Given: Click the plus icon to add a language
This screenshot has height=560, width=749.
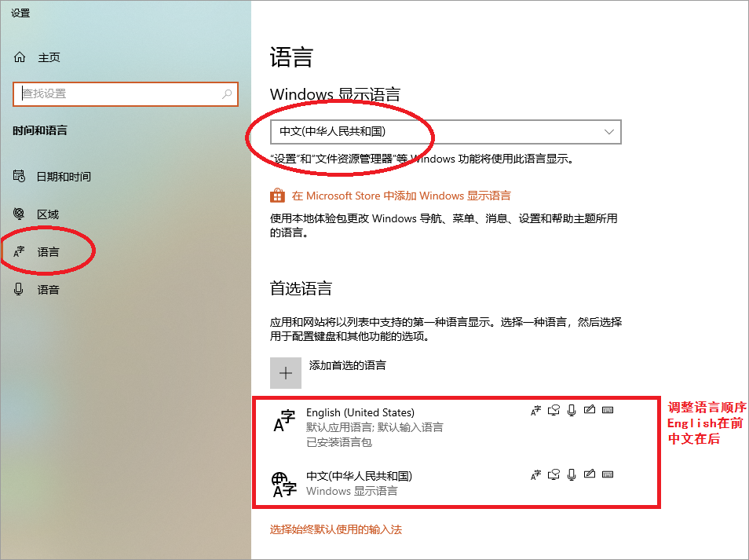Looking at the screenshot, I should click(x=286, y=373).
